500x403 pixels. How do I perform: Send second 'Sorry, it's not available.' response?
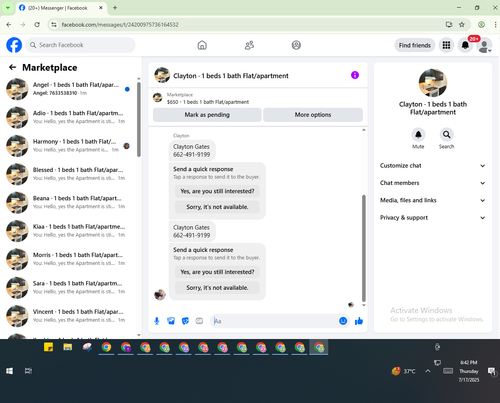coord(217,288)
